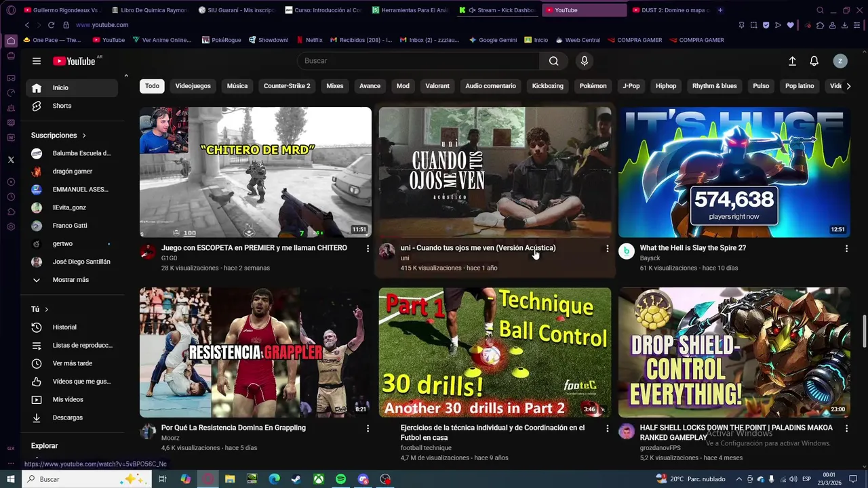Image resolution: width=868 pixels, height=488 pixels.
Task: Open Descargas in the sidebar
Action: coord(72,418)
